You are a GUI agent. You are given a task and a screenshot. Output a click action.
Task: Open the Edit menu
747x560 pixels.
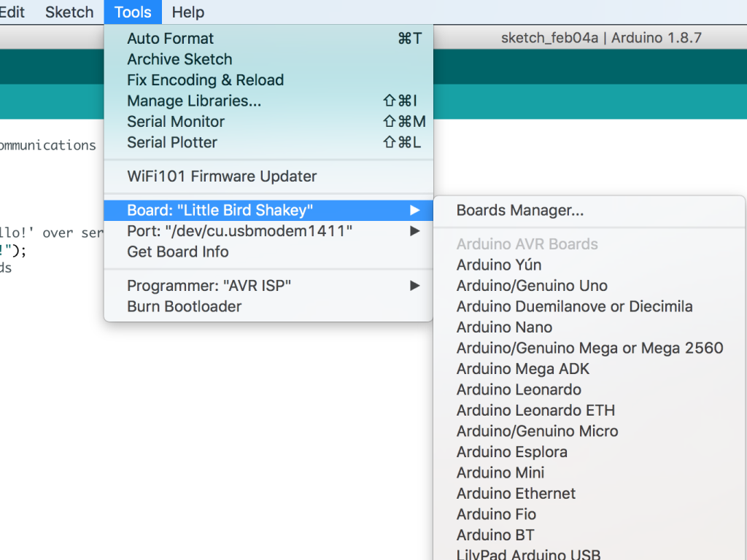pyautogui.click(x=12, y=12)
